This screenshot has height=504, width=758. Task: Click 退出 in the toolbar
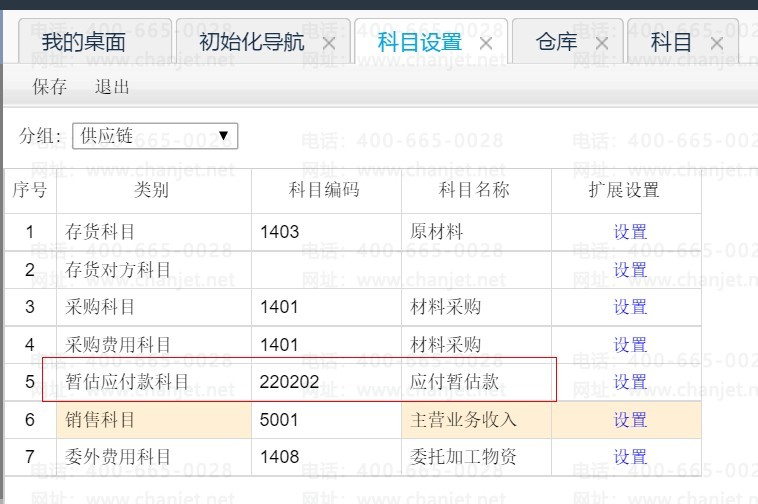coord(112,87)
